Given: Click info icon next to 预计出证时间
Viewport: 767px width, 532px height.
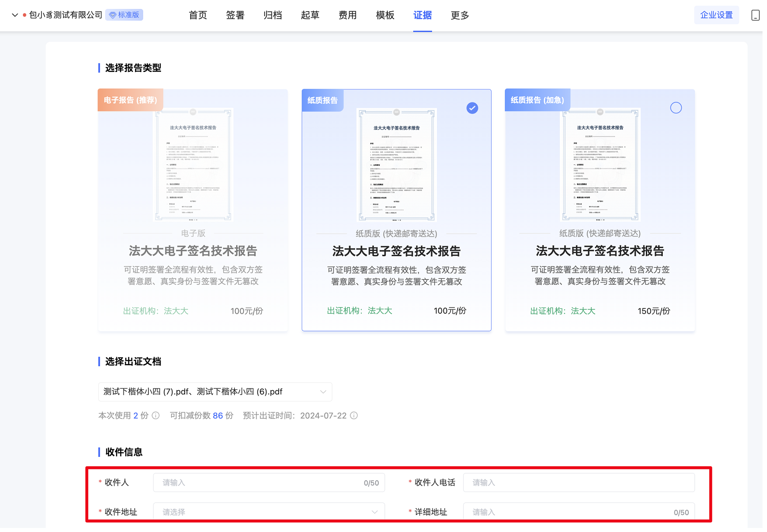Looking at the screenshot, I should [x=354, y=416].
